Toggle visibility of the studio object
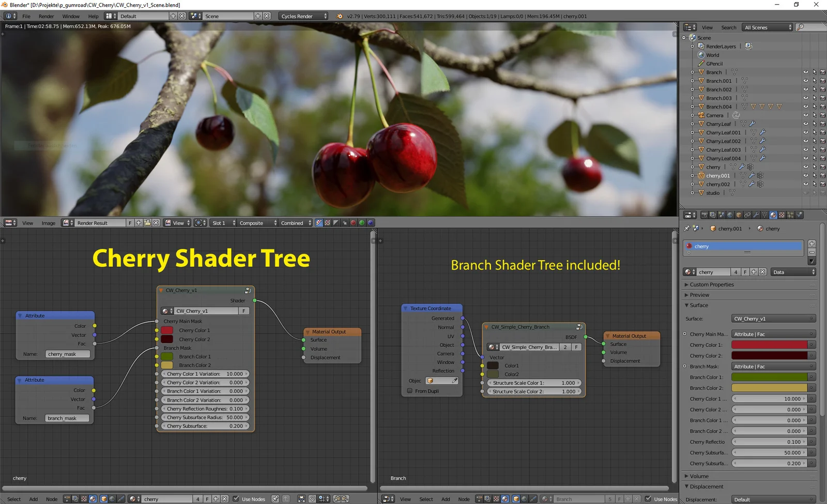The width and height of the screenshot is (827, 504). pos(805,192)
